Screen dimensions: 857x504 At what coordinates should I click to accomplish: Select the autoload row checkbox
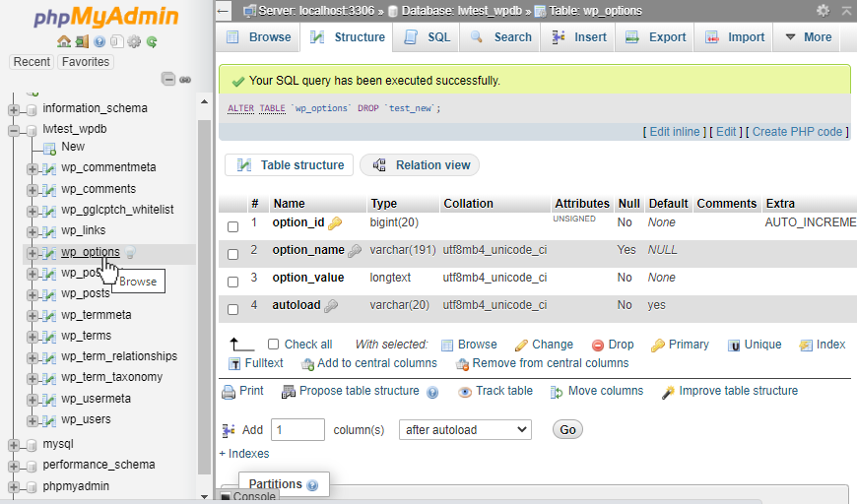pyautogui.click(x=233, y=309)
